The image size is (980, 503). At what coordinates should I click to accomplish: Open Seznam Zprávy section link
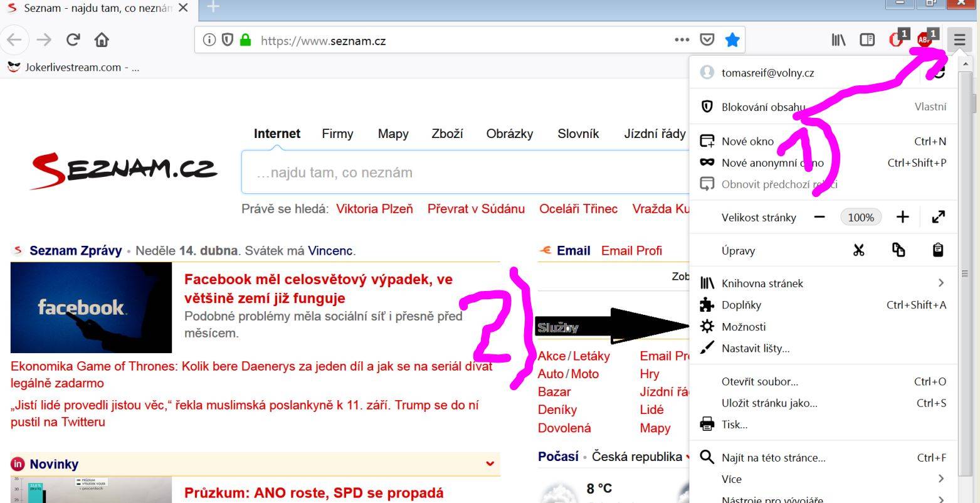point(75,251)
